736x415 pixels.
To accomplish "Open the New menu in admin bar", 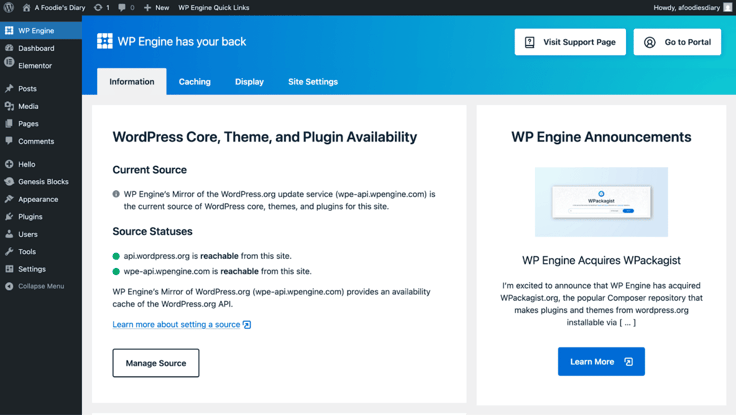I will tap(156, 8).
